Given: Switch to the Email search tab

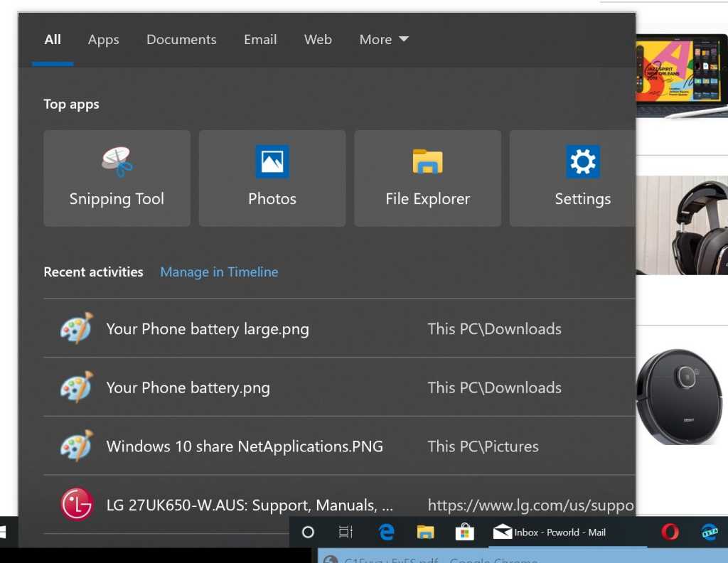Looking at the screenshot, I should coord(260,39).
